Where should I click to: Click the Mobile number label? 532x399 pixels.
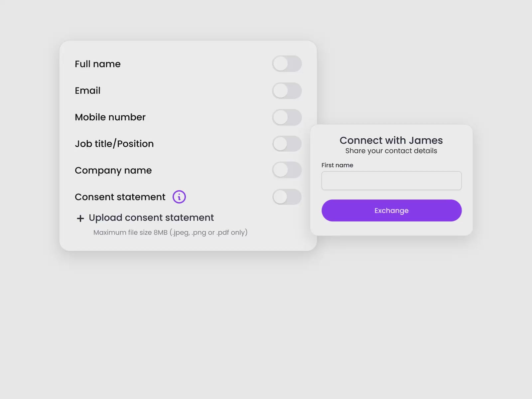tap(110, 117)
